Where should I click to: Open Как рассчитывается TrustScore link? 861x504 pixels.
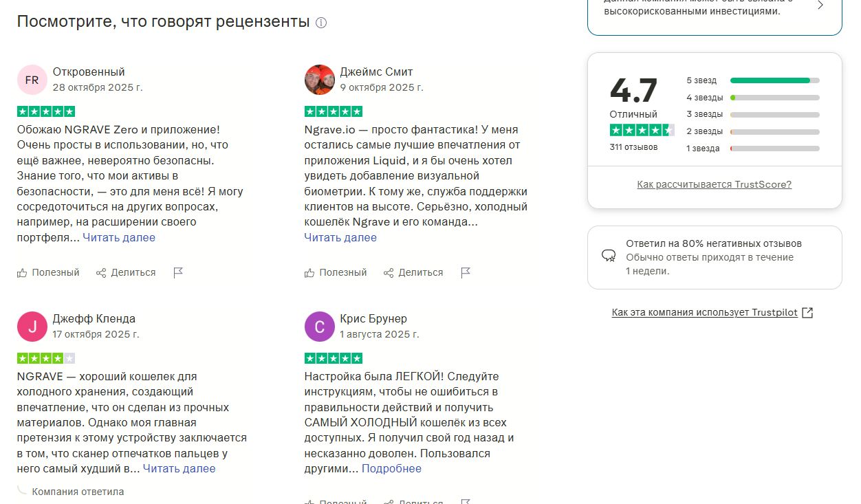click(715, 184)
